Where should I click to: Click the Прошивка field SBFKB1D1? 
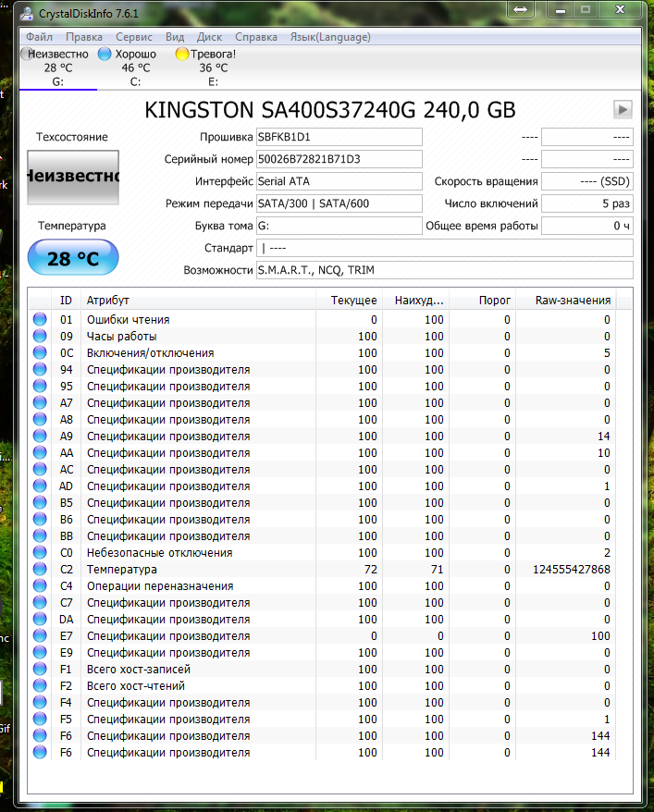339,137
